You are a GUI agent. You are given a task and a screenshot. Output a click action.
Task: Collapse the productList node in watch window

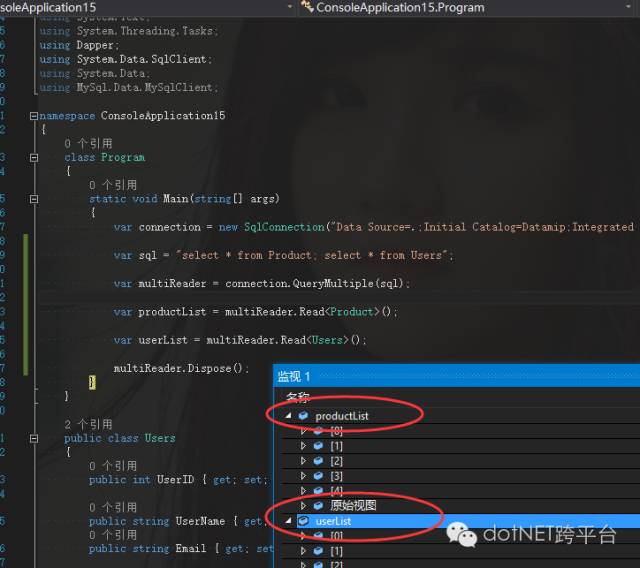[x=289, y=416]
